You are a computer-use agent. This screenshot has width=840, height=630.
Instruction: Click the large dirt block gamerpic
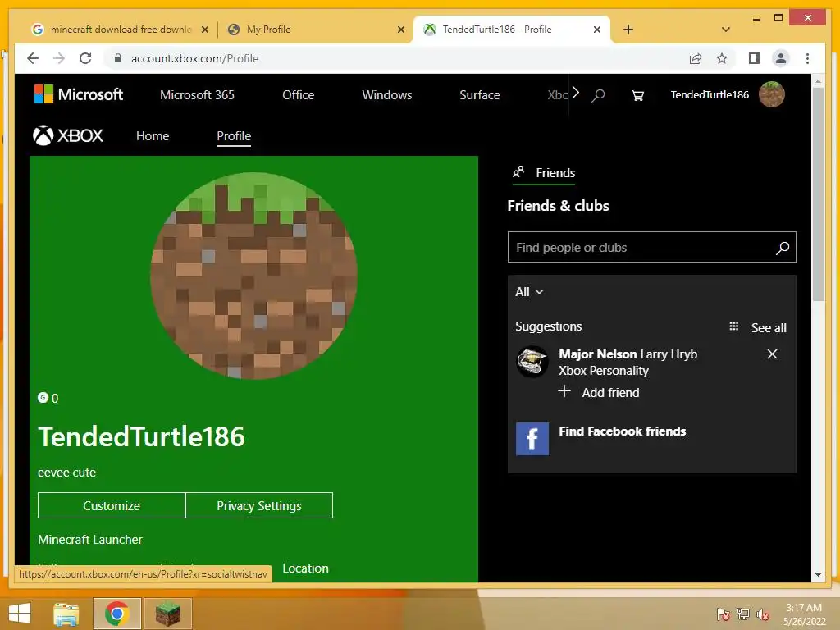254,276
